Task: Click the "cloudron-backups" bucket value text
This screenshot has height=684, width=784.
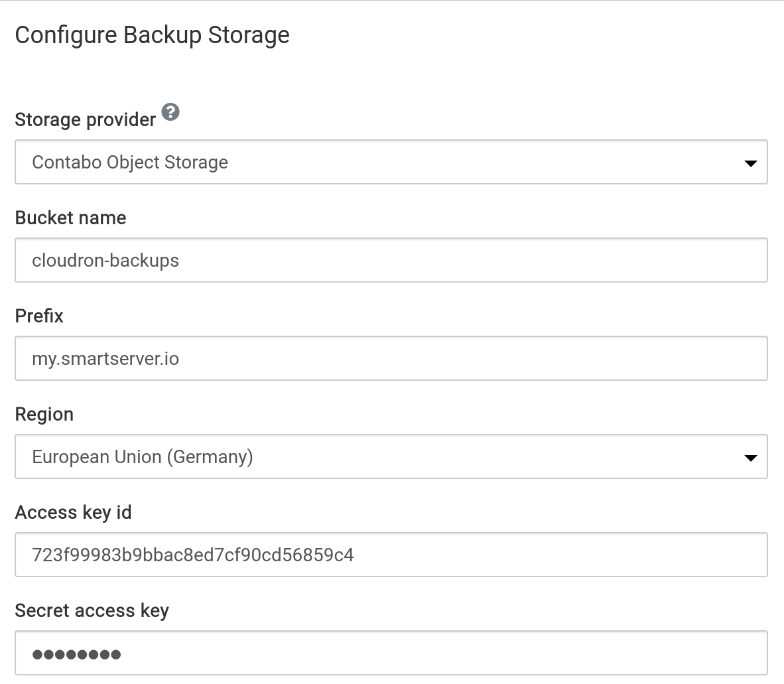Action: [x=105, y=260]
